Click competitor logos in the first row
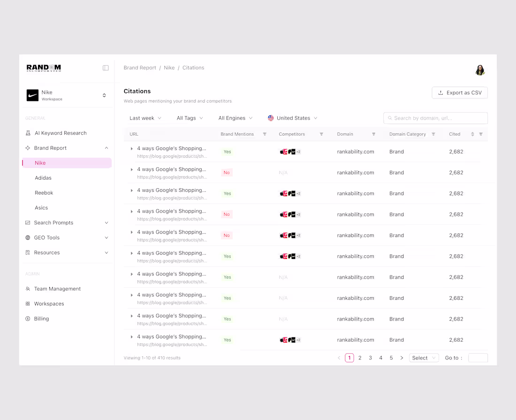The height and width of the screenshot is (420, 516). tap(290, 152)
